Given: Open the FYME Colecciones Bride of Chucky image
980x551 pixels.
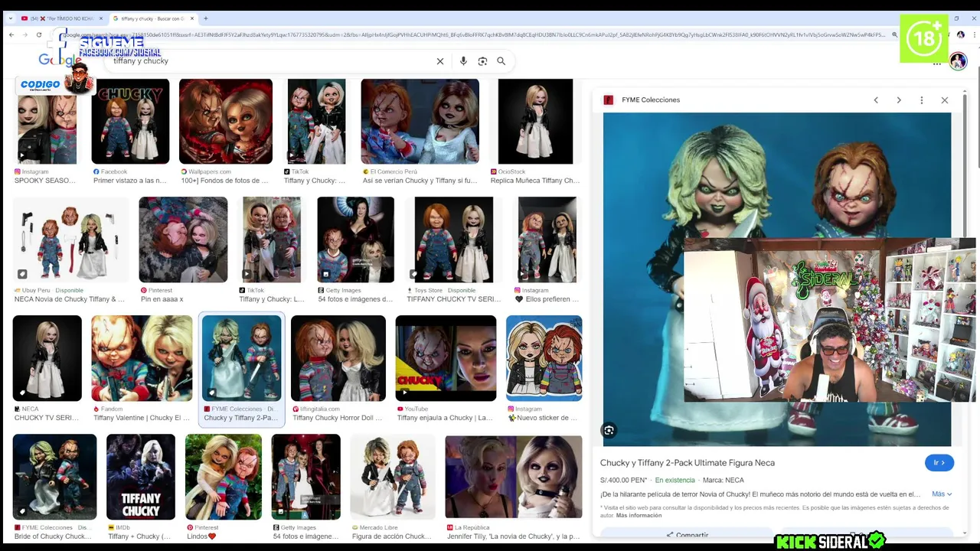Looking at the screenshot, I should tap(55, 477).
